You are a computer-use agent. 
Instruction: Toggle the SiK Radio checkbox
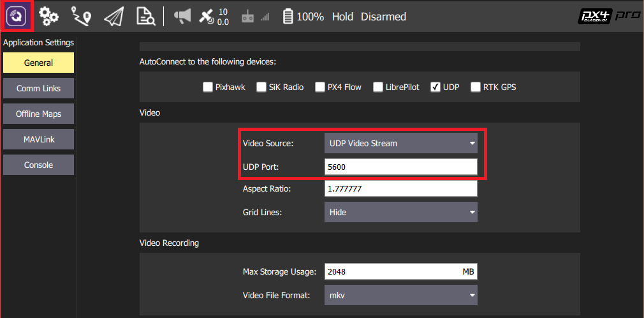[x=261, y=87]
